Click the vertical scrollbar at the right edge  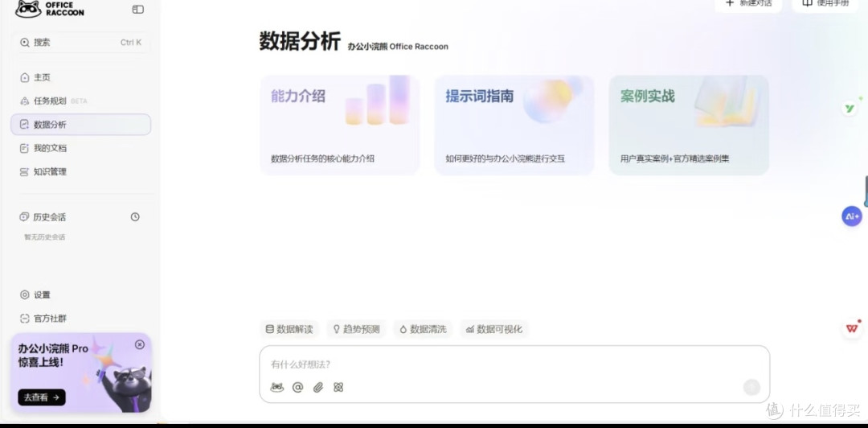(866, 191)
